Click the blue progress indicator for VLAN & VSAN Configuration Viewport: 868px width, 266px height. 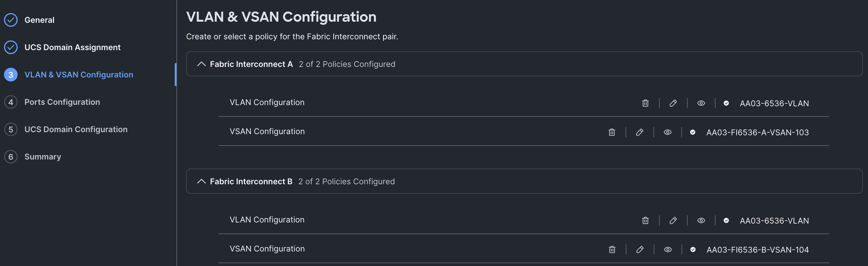point(11,75)
